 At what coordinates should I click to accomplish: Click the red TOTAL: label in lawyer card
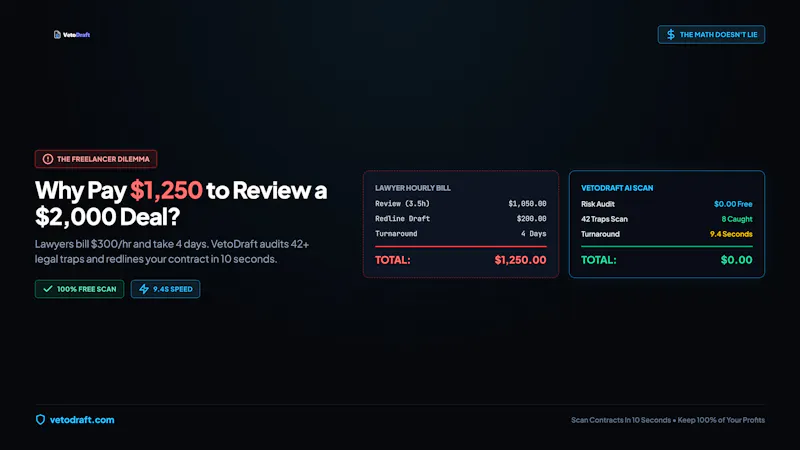point(392,260)
